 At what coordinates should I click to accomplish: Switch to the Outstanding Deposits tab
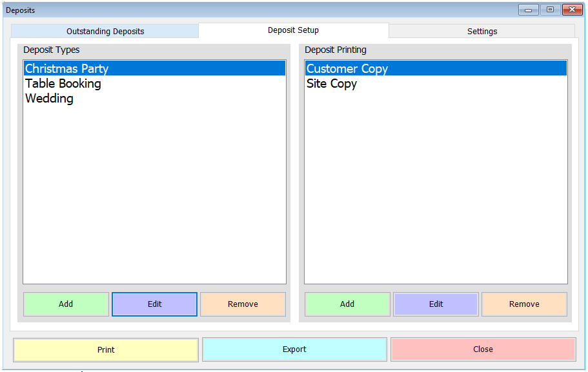coord(105,30)
